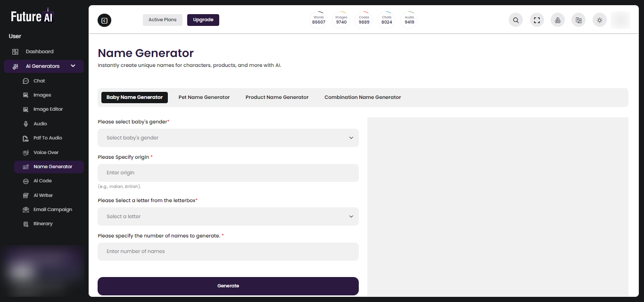644x302 pixels.
Task: Open the AI Code generator
Action: tap(43, 180)
